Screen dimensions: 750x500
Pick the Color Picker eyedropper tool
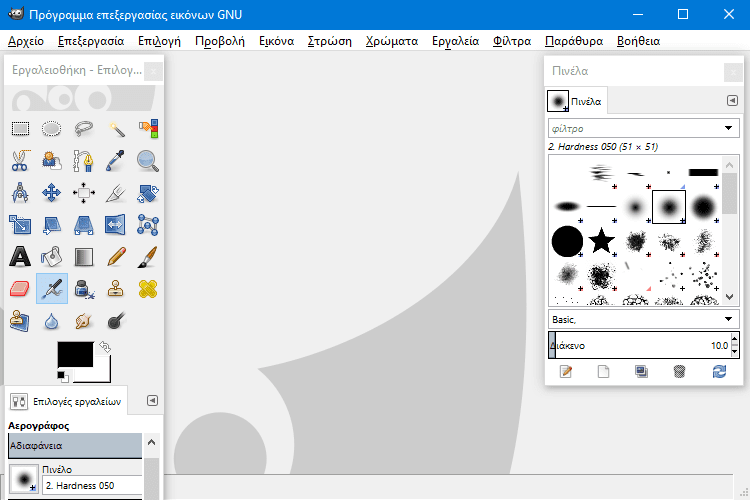(116, 160)
